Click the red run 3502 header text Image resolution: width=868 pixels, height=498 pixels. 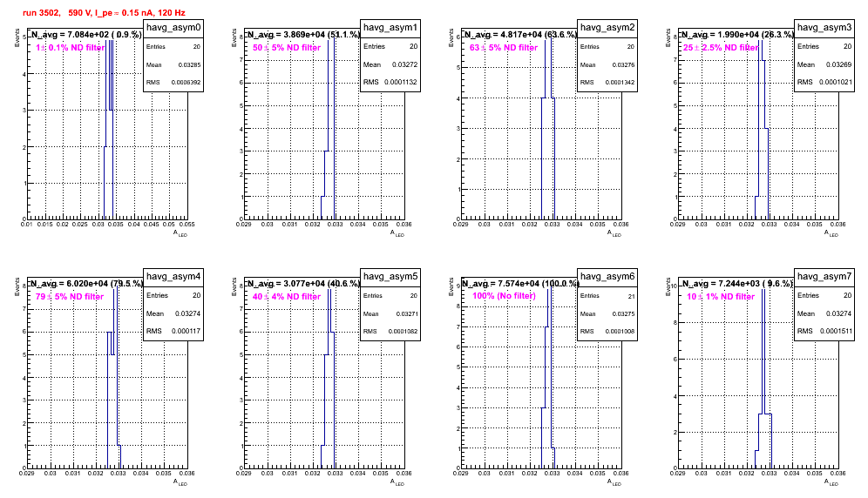pyautogui.click(x=104, y=13)
